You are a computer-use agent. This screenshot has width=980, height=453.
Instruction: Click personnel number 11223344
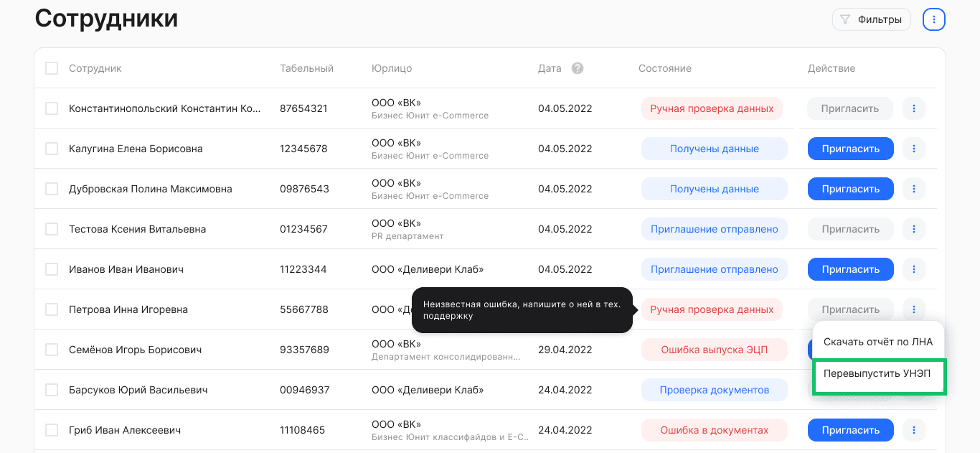[303, 269]
